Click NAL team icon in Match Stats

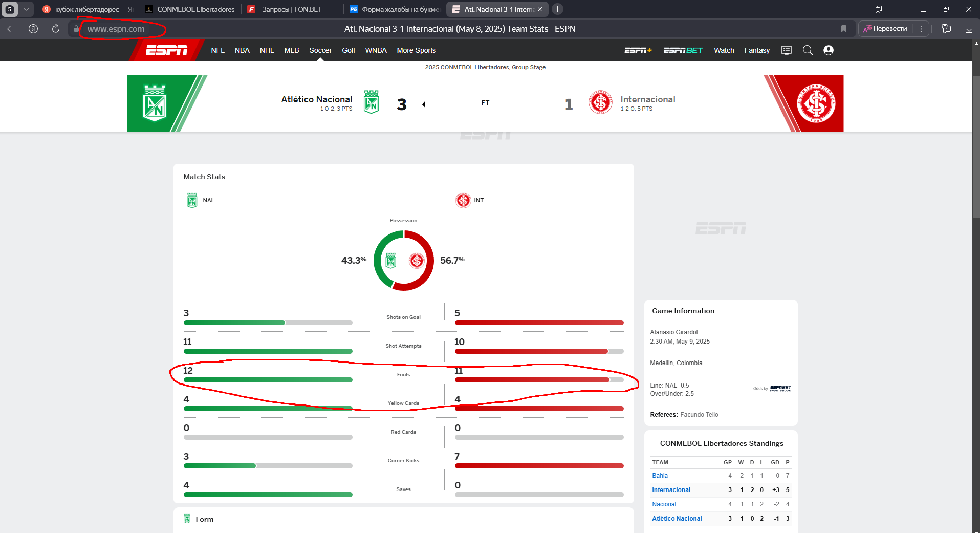192,200
